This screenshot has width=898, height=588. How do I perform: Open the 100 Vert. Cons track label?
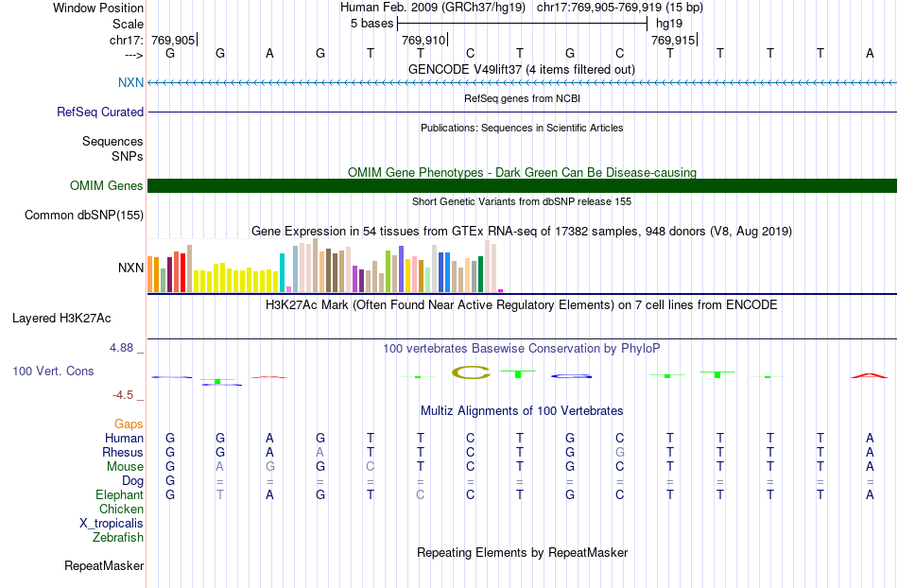point(53,371)
